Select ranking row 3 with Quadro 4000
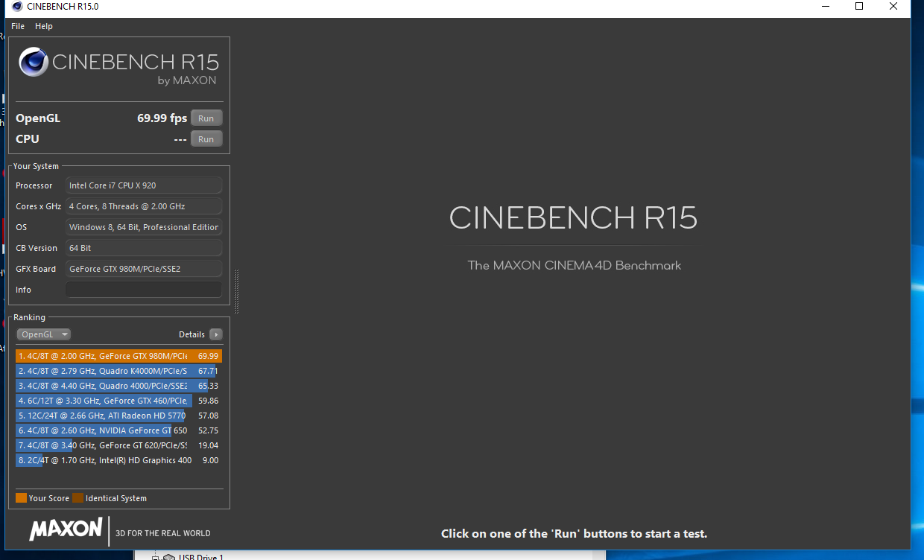Viewport: 924px width, 560px height. [x=118, y=386]
